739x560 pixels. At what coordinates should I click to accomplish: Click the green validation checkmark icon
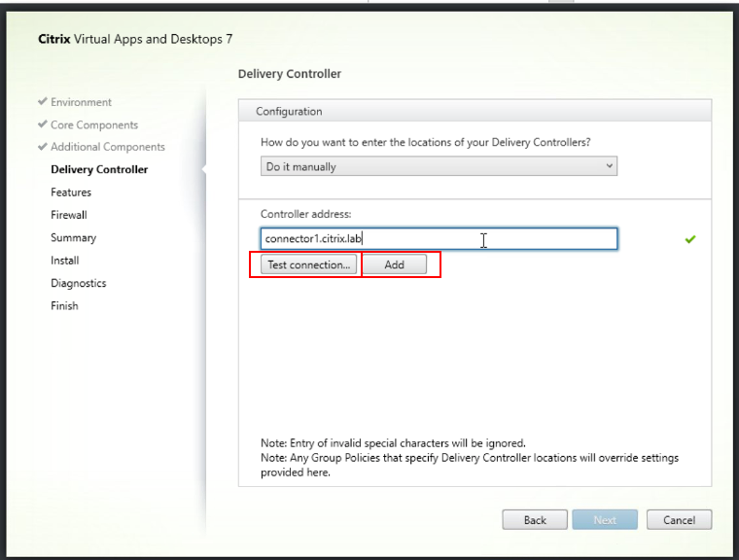click(x=690, y=239)
